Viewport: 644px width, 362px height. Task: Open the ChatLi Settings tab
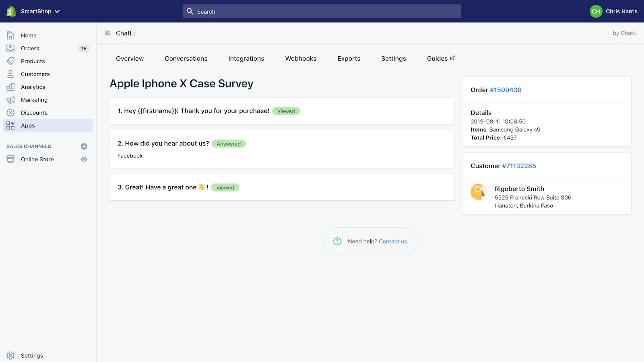394,58
